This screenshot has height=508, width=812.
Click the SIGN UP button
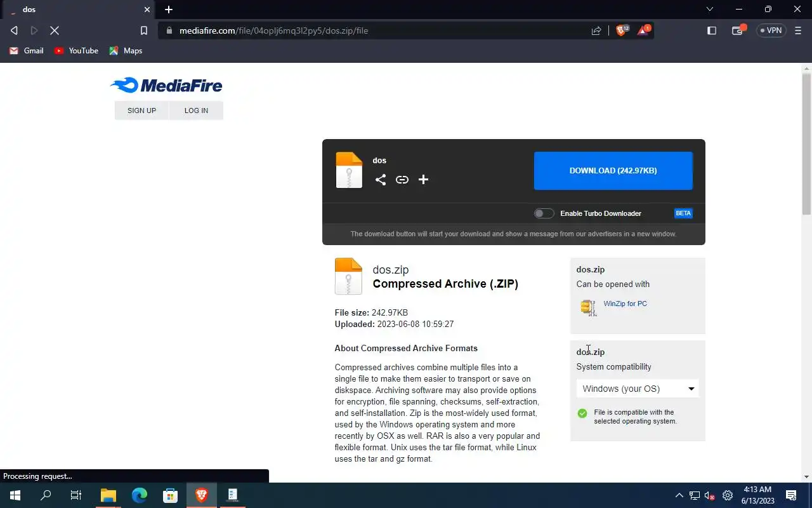point(141,110)
